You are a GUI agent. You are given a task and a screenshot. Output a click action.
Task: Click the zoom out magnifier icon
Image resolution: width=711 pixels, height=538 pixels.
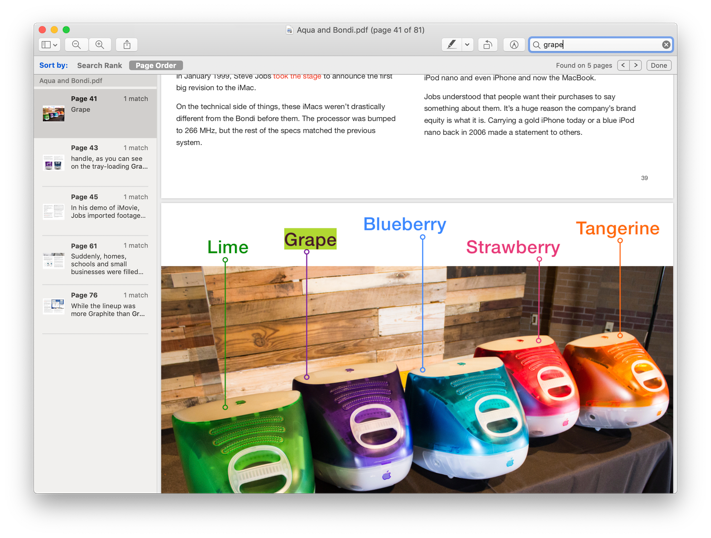pyautogui.click(x=76, y=44)
